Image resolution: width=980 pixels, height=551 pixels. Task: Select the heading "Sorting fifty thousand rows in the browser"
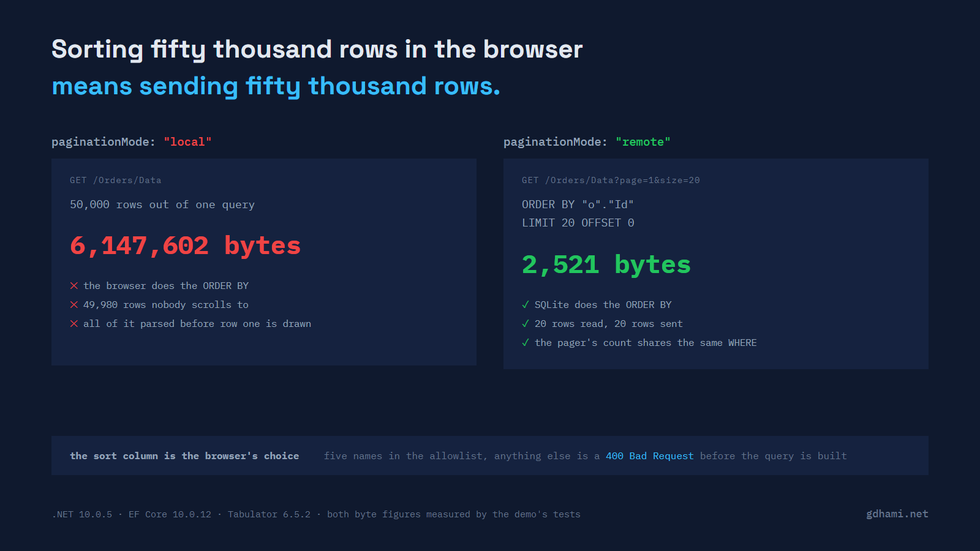click(317, 50)
